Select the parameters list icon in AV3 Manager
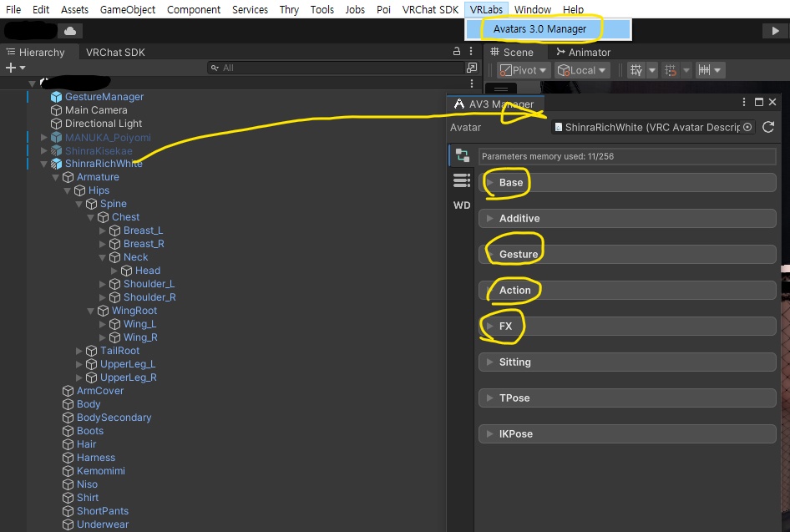 462,180
